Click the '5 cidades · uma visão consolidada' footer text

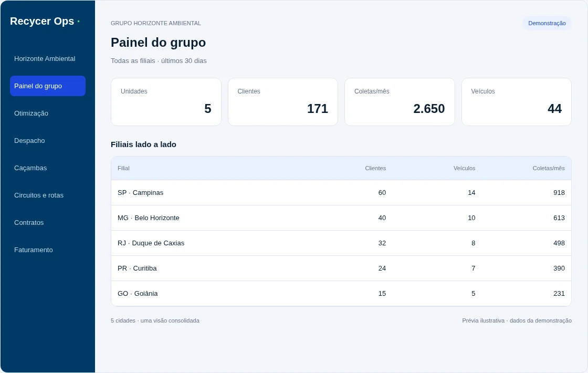pos(155,321)
